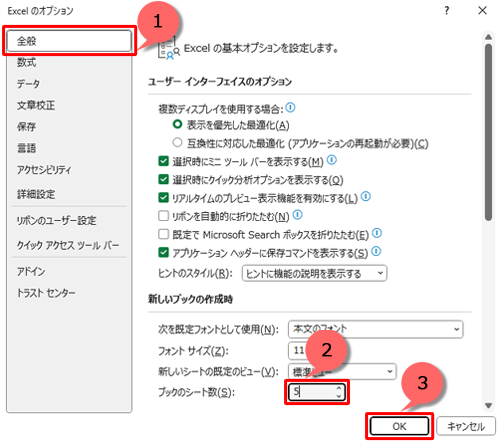Open the 次を既定フォントとして使用 font dropdown
Viewport: 500px width, 441px height.
(x=375, y=329)
